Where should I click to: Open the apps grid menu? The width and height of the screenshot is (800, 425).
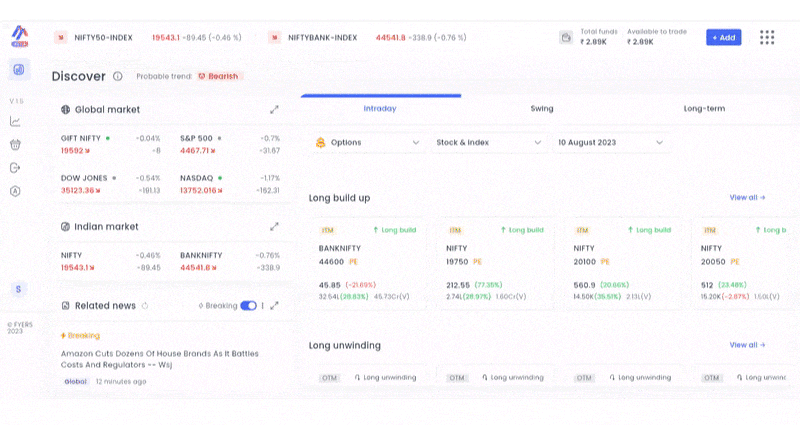coord(767,37)
